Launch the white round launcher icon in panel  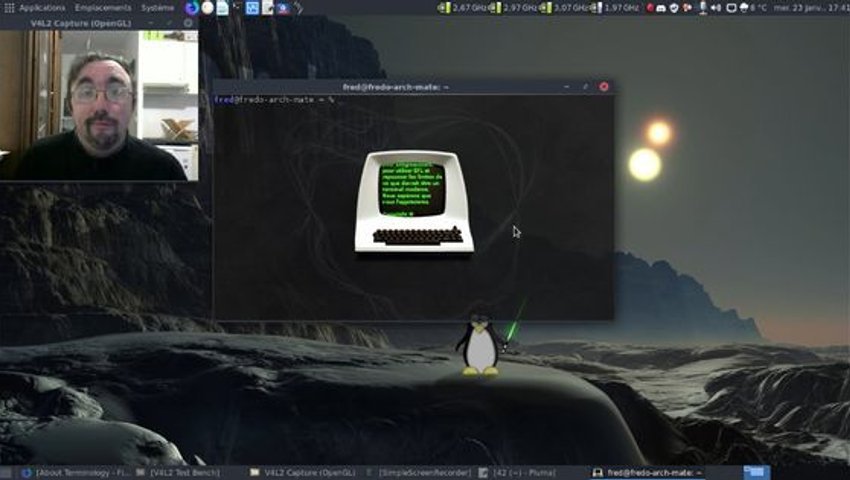pos(207,8)
